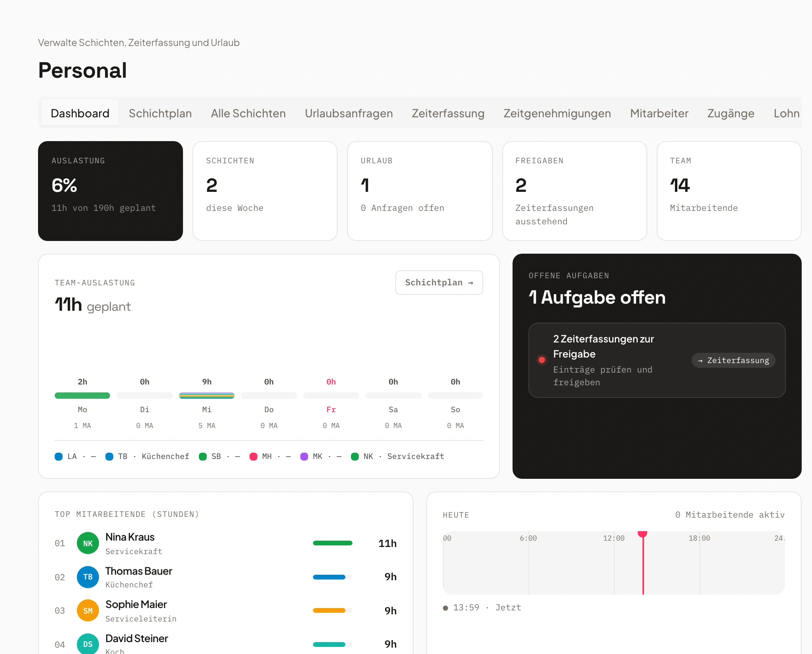Click the 'Mi' weekday label
Image resolution: width=812 pixels, height=654 pixels.
pyautogui.click(x=207, y=410)
